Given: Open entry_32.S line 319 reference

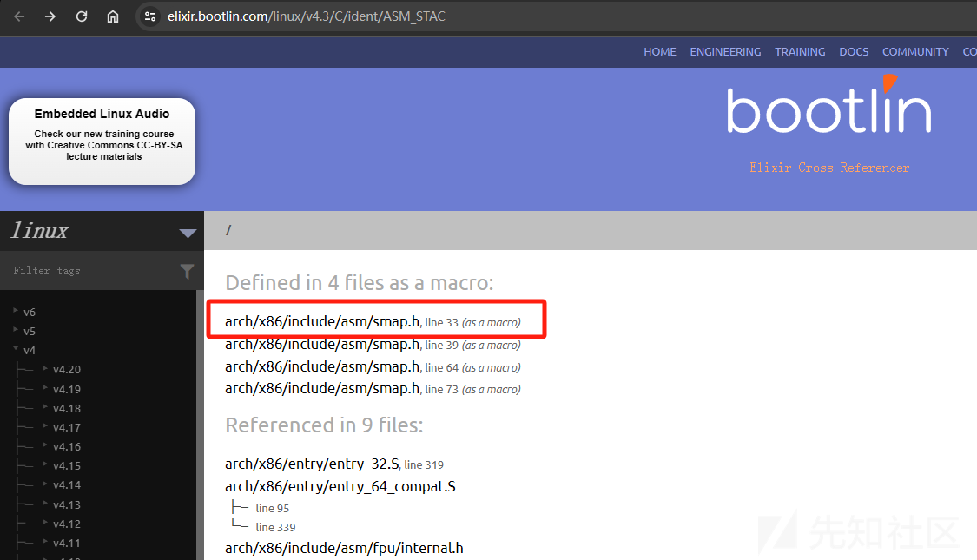Looking at the screenshot, I should (x=334, y=464).
